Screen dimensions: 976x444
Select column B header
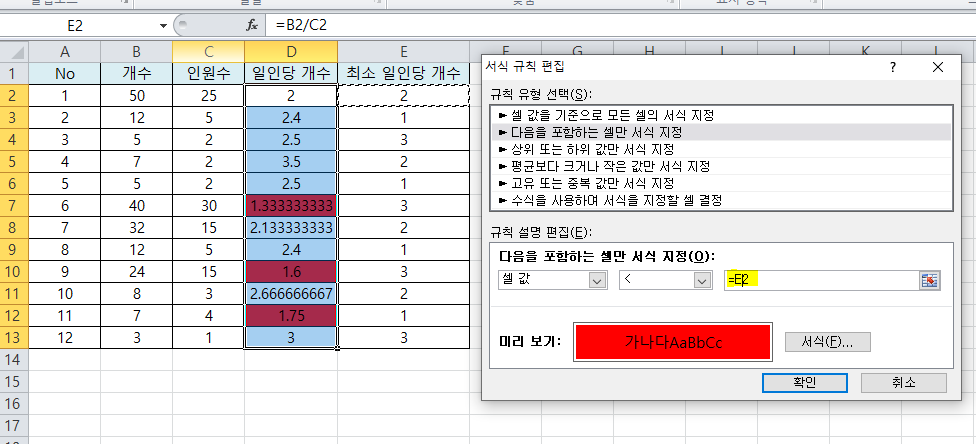coord(136,52)
